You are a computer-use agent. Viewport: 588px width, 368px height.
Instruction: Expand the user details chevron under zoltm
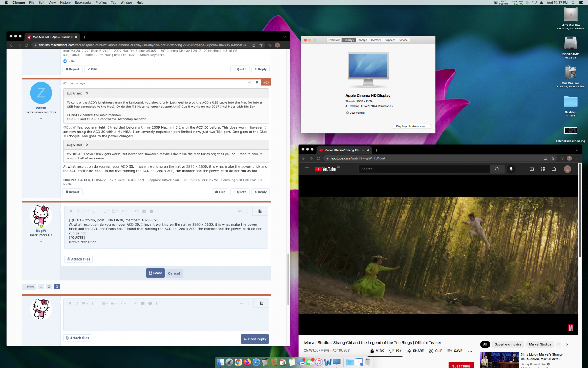coord(41,119)
